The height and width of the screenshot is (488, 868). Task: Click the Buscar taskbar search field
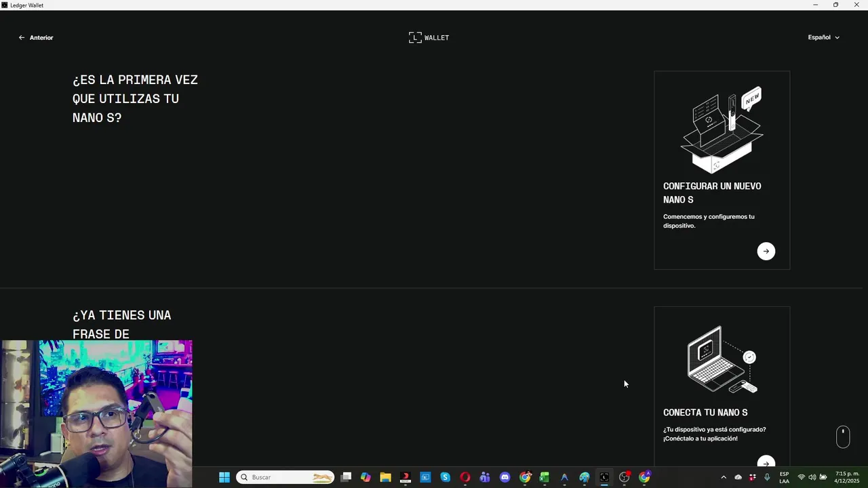pos(285,477)
